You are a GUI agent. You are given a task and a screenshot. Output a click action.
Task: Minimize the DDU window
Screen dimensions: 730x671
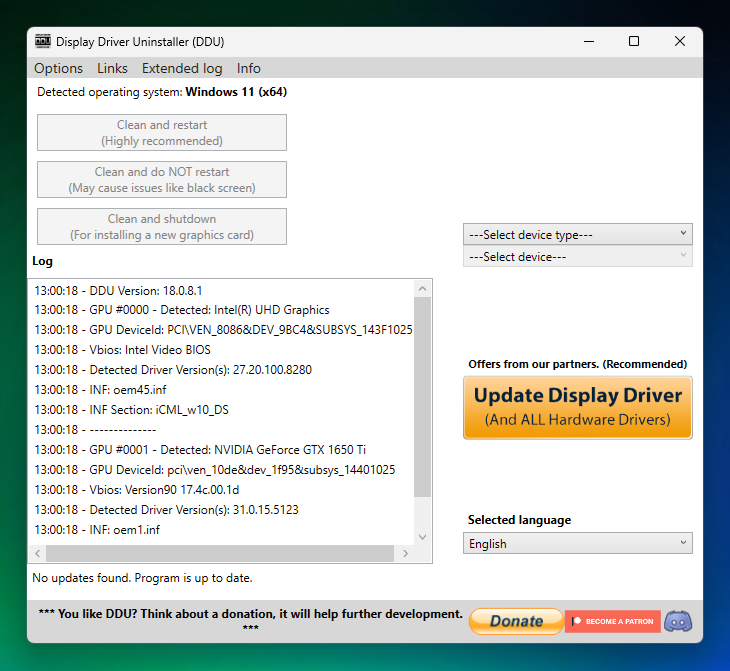[x=589, y=41]
